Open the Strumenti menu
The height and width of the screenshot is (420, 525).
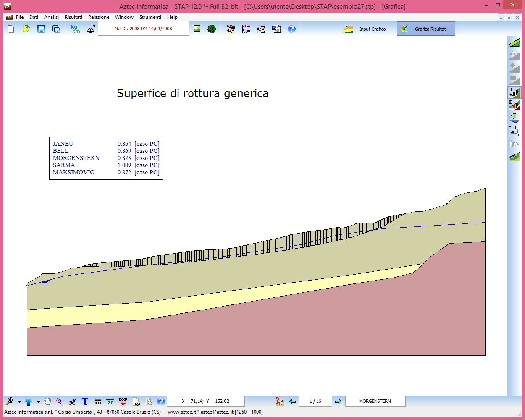[150, 17]
